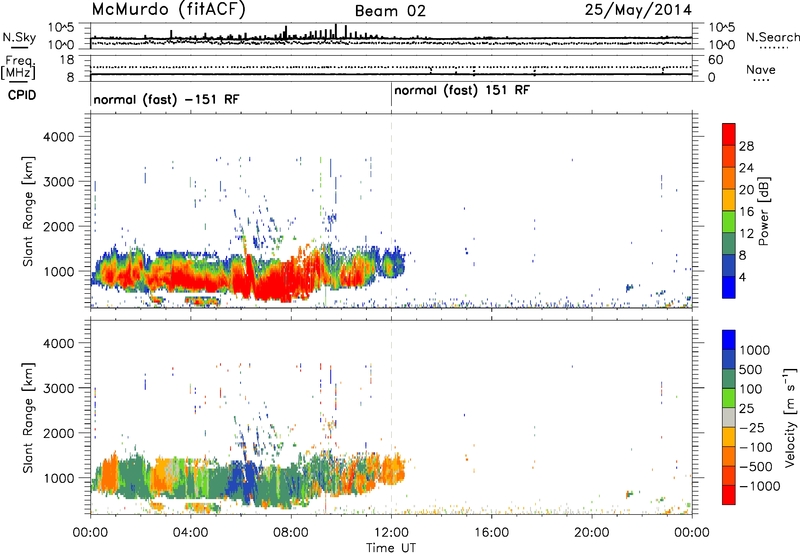Screen dimensions: 800x554
Task: Click 'normal (fast) 151 RF' text
Action: coord(462,90)
